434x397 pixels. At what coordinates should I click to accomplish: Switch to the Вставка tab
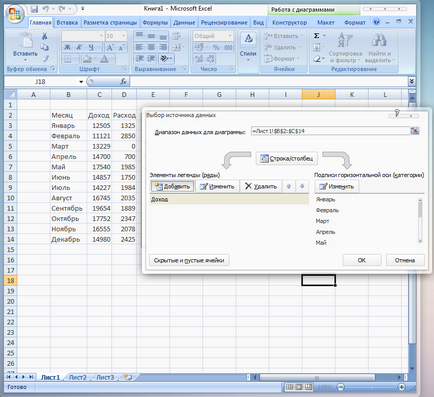point(67,23)
